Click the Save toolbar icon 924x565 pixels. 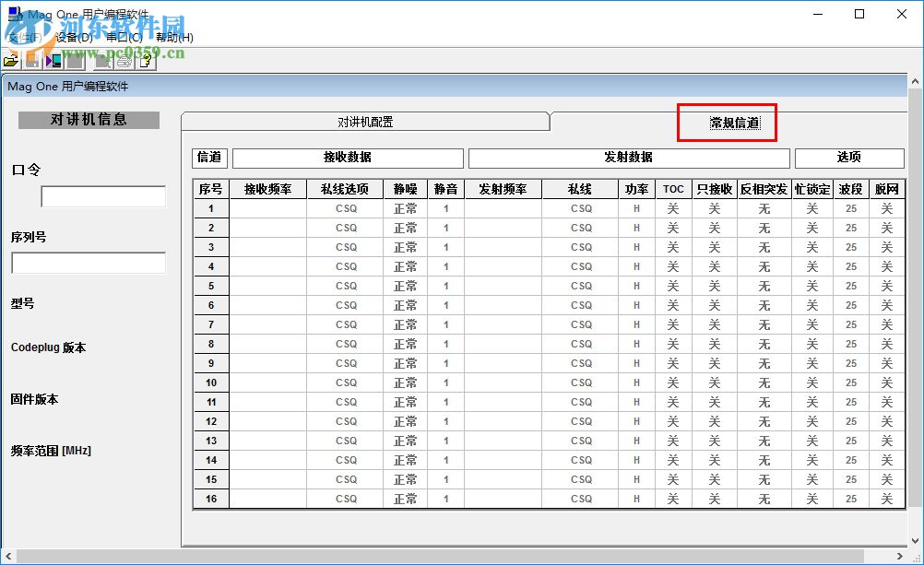tap(31, 60)
